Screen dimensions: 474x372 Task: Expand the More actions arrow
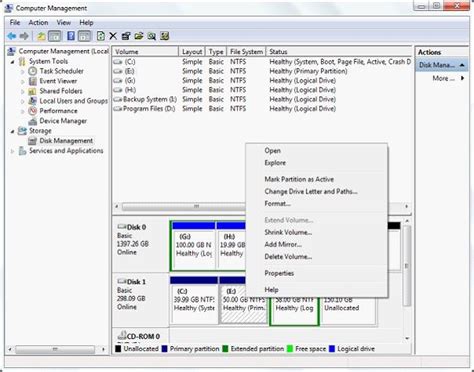[x=462, y=78]
